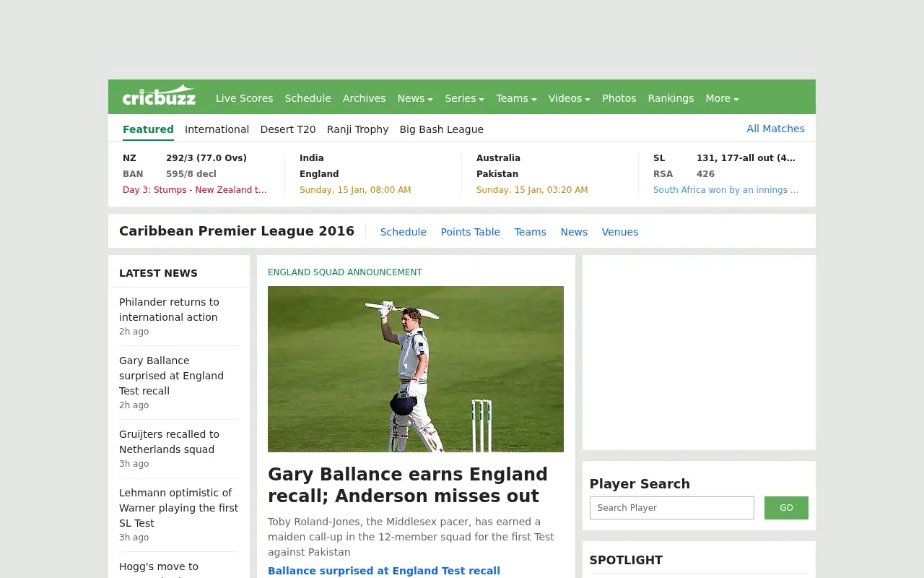This screenshot has height=578, width=924.
Task: Expand the Series dropdown menu
Action: pos(464,98)
